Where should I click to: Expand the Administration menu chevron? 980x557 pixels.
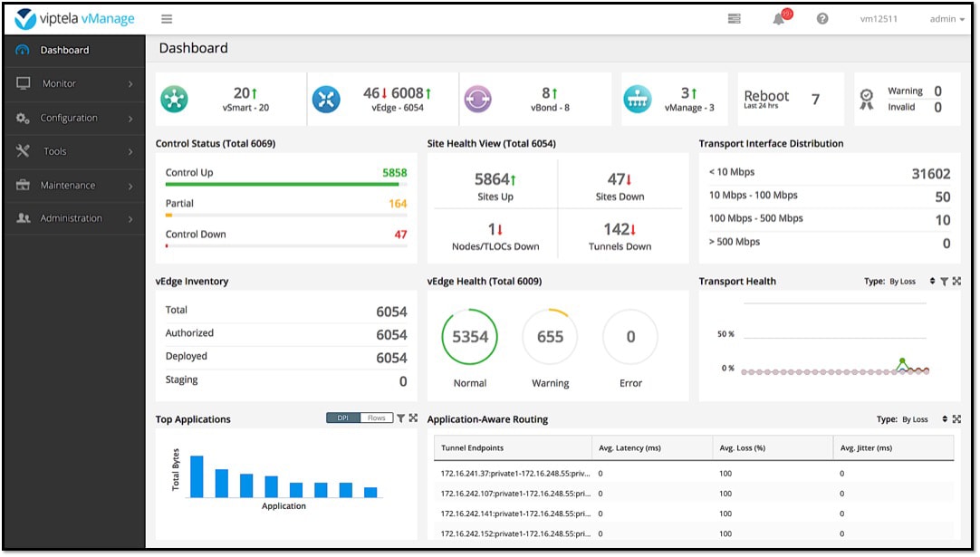tap(130, 219)
